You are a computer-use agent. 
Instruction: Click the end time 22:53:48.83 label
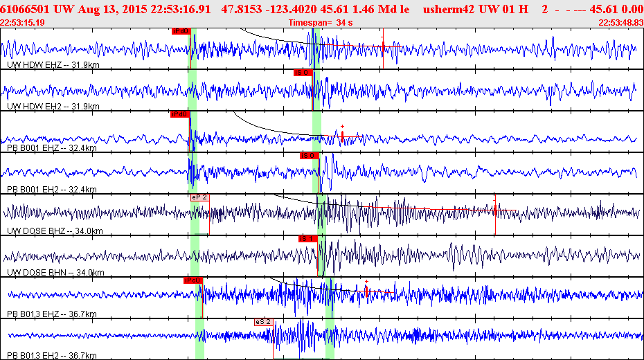tap(621, 23)
